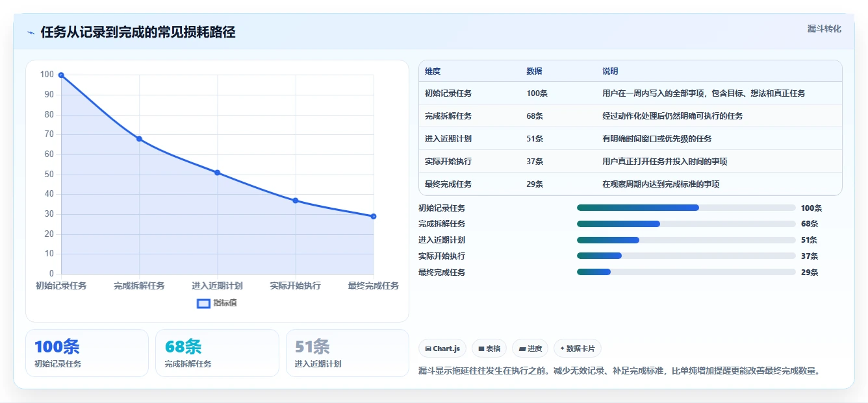Click the 实际开始执行 x-axis label
Screen dimensions: 868x403
[296, 286]
